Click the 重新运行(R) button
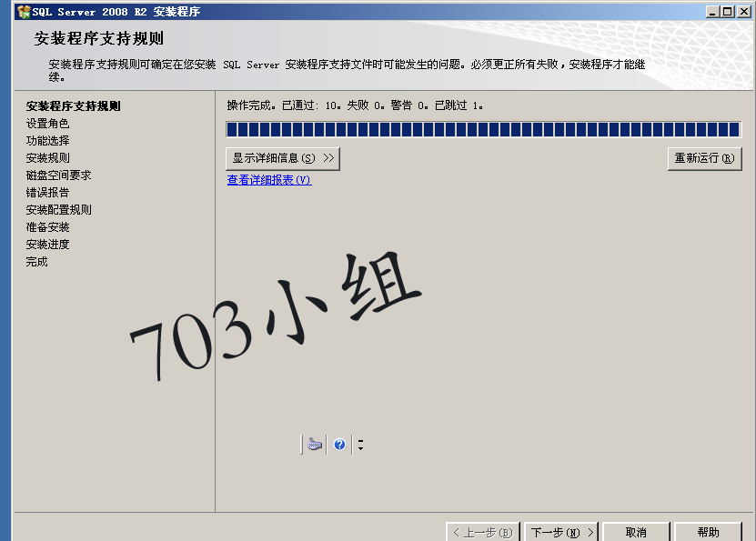 pos(704,158)
